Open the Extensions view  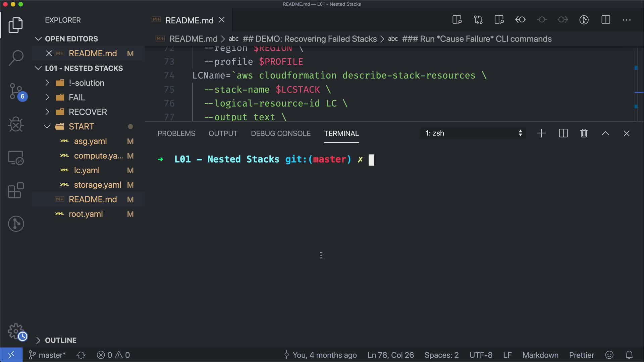pos(16,190)
